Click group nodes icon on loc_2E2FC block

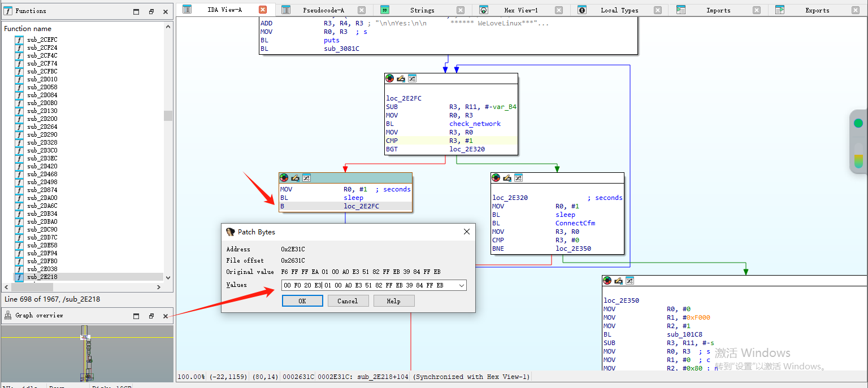click(412, 79)
